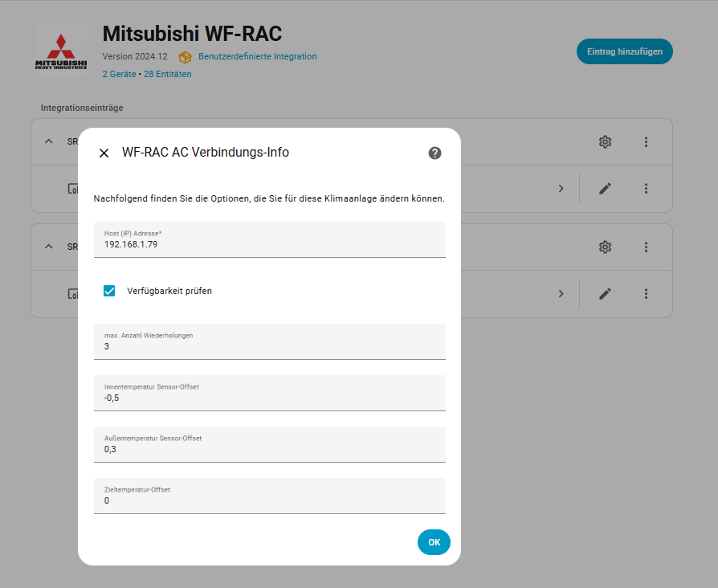
Task: Open the Benutzerdefinierte Integration link
Action: 257,57
